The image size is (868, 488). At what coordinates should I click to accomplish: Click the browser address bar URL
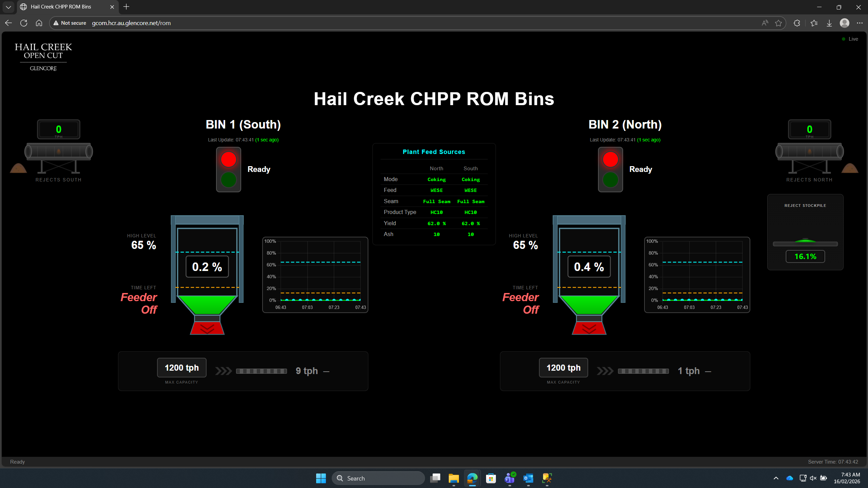click(x=132, y=23)
